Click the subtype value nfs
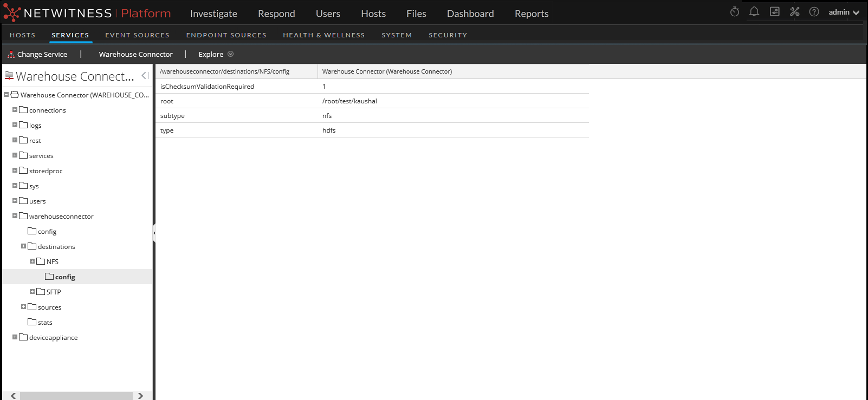This screenshot has width=868, height=400. pyautogui.click(x=327, y=115)
